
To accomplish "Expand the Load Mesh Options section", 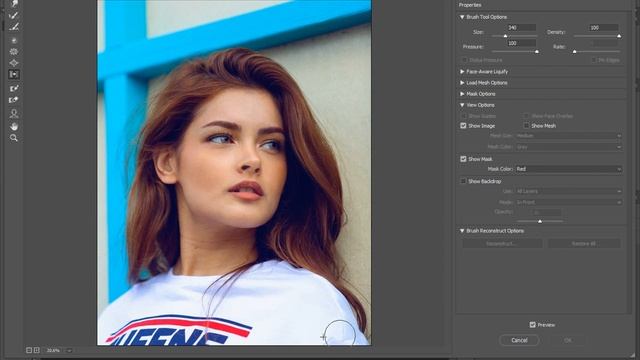I will point(462,83).
